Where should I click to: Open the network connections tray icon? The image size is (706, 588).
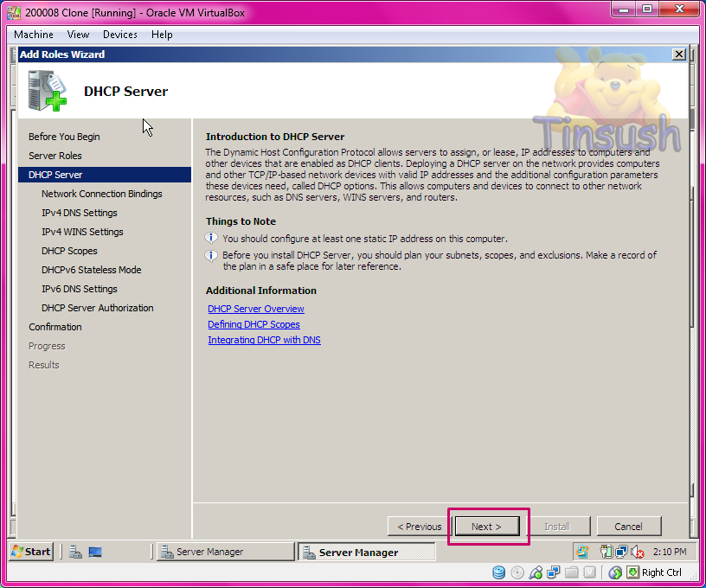coord(622,552)
